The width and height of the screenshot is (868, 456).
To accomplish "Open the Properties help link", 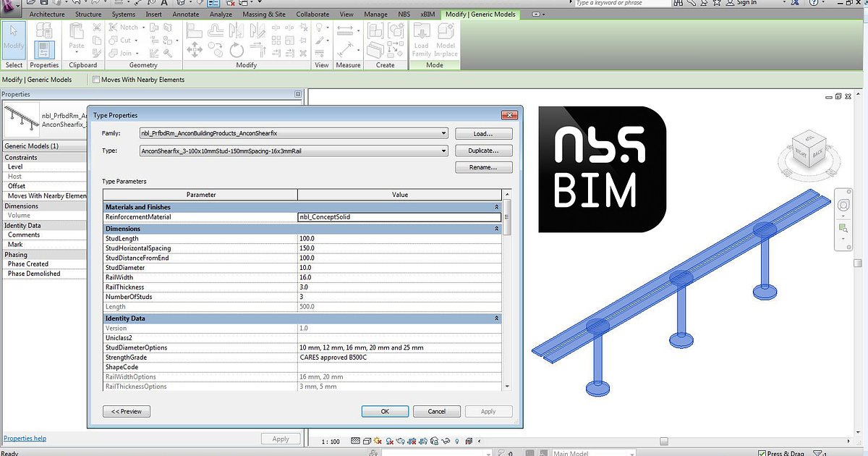I will [25, 438].
